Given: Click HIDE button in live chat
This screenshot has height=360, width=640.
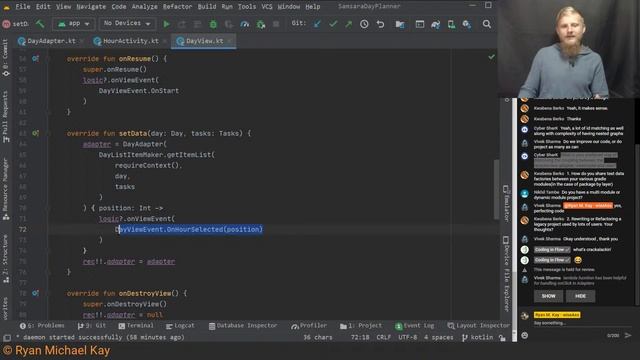Looking at the screenshot, I should click(580, 296).
